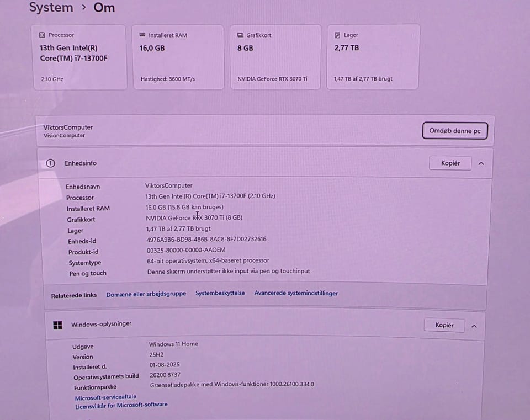Viewport: 530px width, 420px height.
Task: Click the Grafikkort card icon
Action: [240, 35]
